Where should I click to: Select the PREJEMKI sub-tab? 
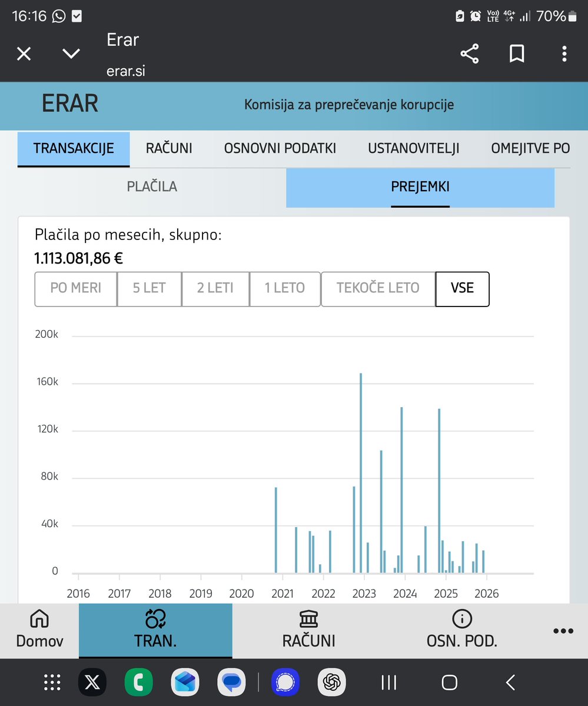click(420, 187)
